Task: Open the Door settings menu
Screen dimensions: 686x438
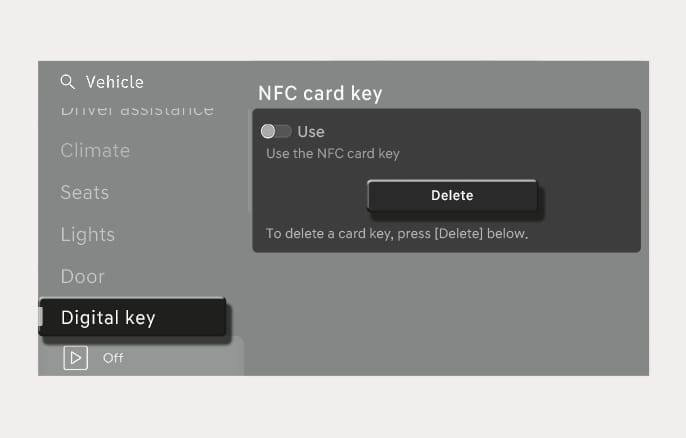Action: point(83,277)
